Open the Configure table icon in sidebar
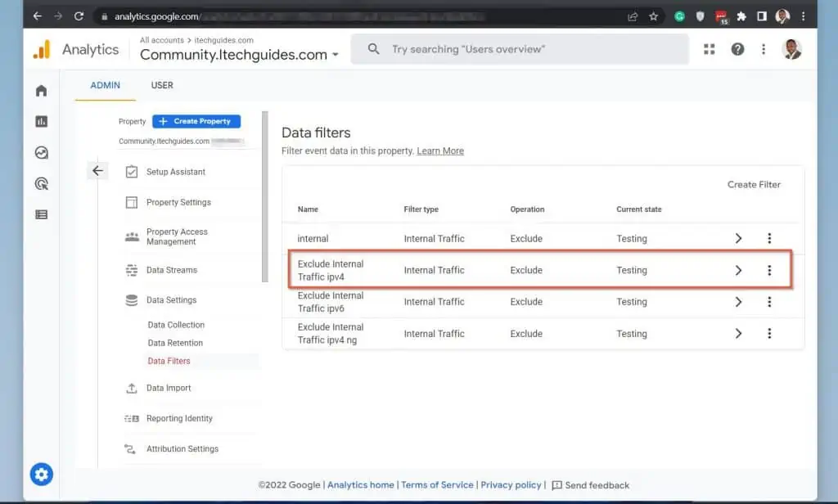 [x=42, y=214]
